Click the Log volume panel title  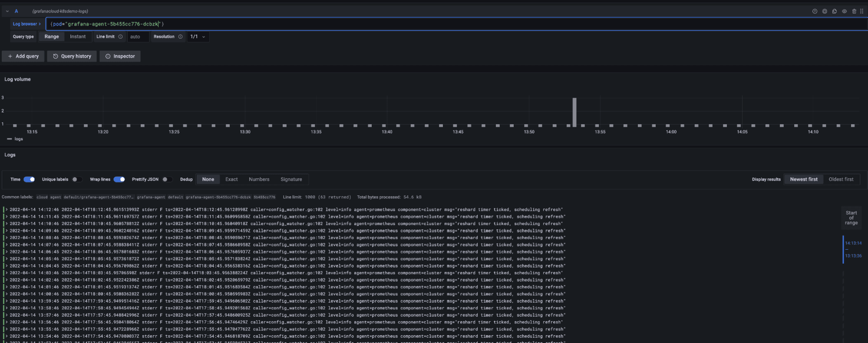click(x=17, y=79)
